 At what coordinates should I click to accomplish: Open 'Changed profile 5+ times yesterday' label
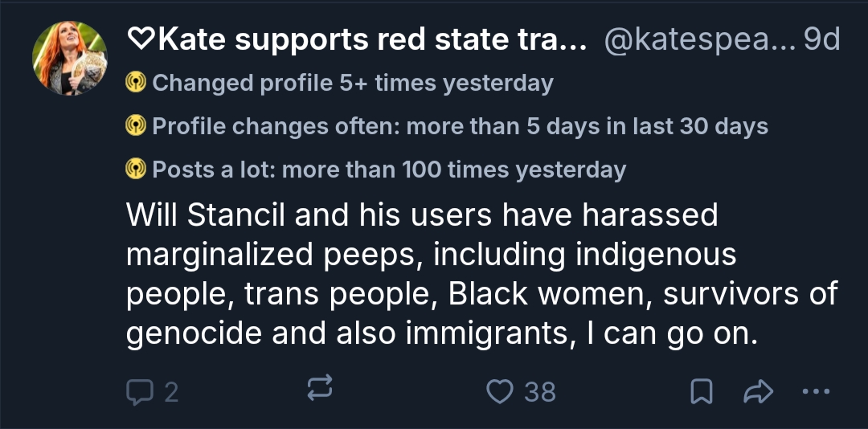point(352,83)
